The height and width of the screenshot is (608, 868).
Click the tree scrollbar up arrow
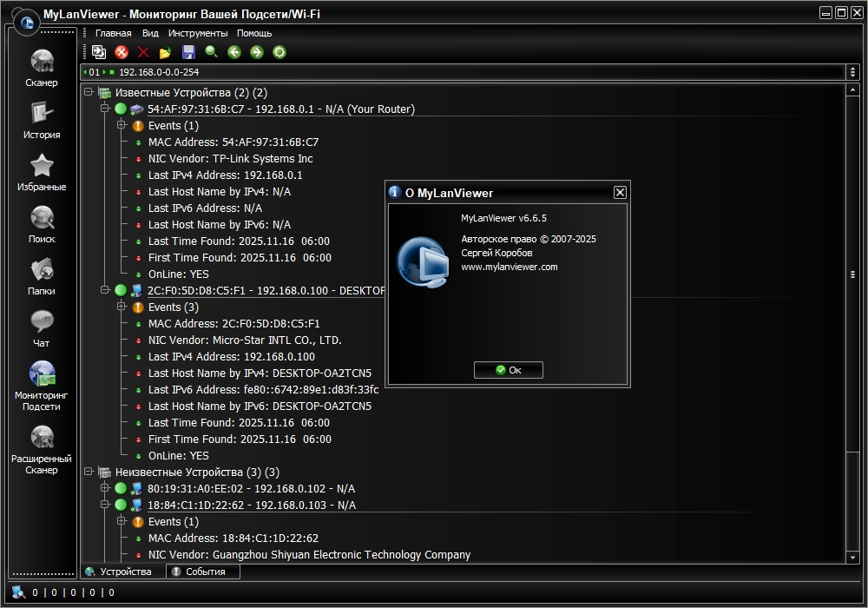pos(852,89)
